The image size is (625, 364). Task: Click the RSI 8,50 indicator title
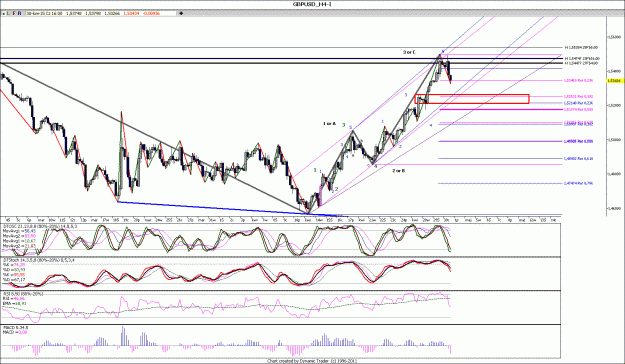click(x=23, y=294)
